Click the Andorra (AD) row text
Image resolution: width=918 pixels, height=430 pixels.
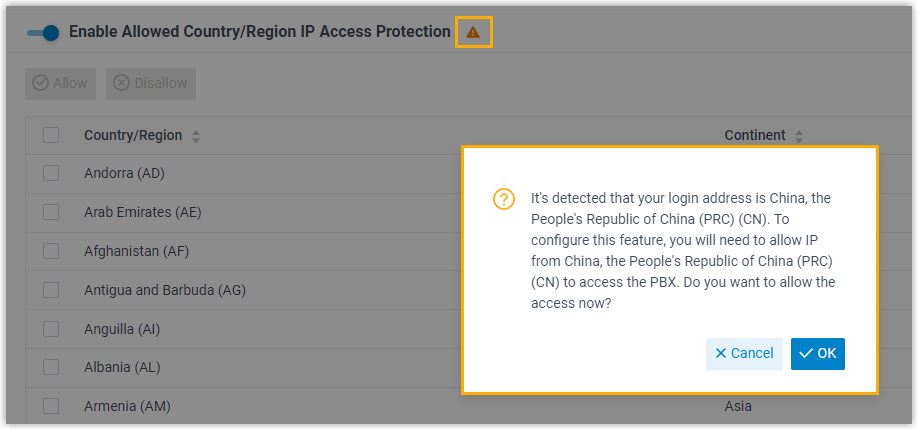click(124, 173)
